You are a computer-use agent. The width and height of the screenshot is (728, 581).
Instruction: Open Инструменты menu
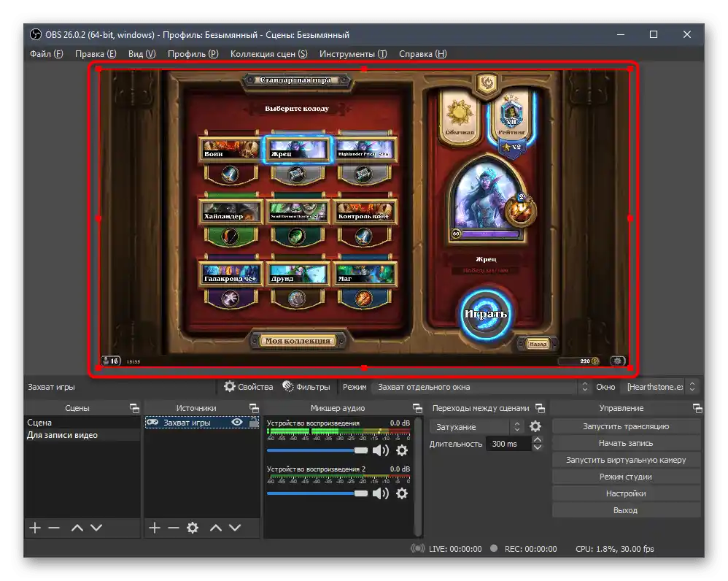coord(353,54)
